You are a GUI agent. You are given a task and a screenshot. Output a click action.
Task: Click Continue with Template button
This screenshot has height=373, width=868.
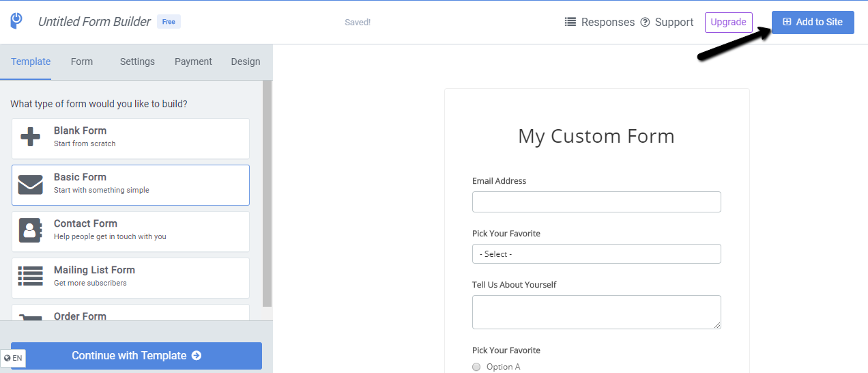click(136, 355)
